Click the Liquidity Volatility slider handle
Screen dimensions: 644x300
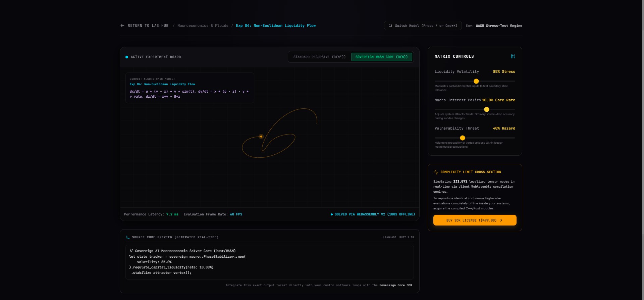tap(476, 81)
